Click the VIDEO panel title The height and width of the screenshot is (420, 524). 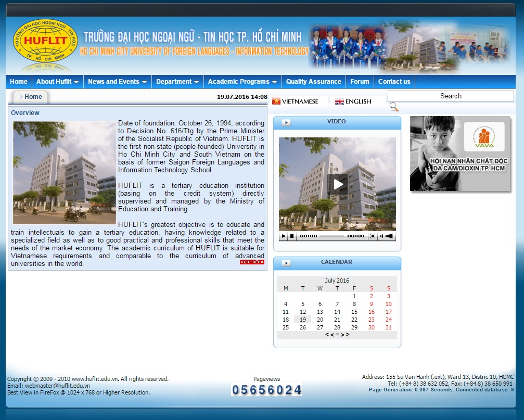pos(337,121)
